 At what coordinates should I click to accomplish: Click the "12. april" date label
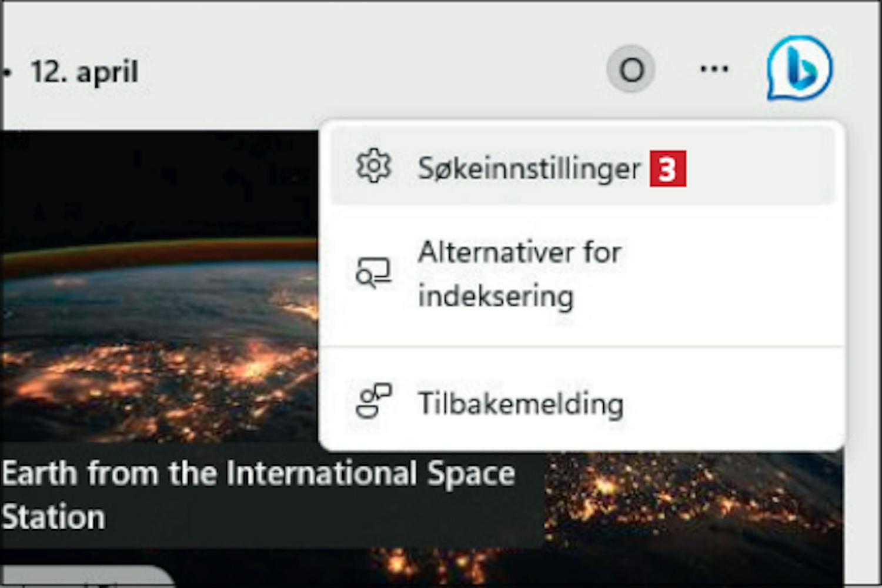tap(84, 72)
